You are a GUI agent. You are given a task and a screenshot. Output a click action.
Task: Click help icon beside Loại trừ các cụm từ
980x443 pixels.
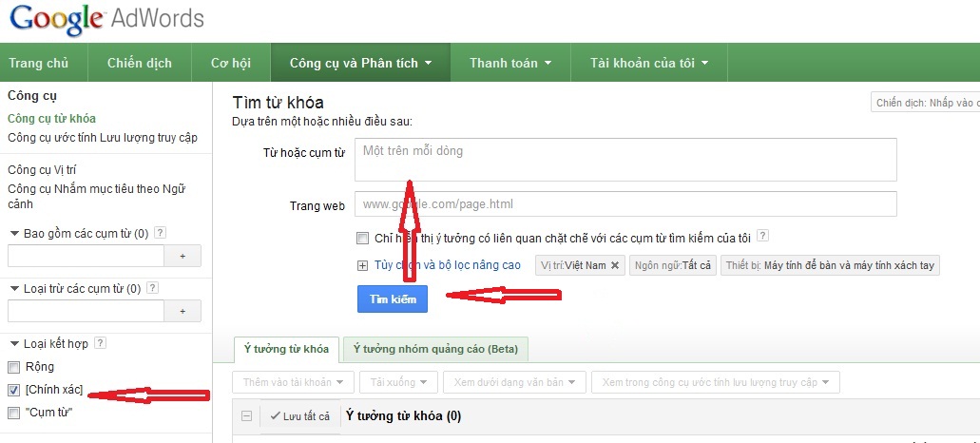click(152, 288)
